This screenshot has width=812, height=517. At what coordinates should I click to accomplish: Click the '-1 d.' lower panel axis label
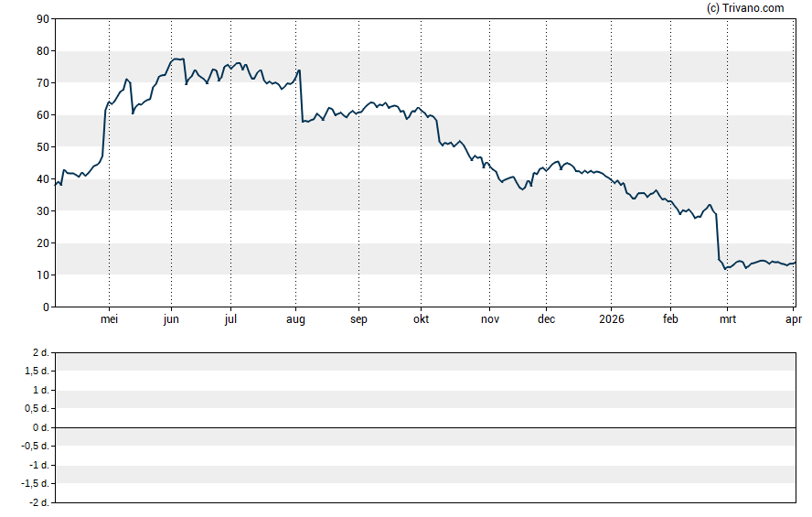[x=38, y=465]
